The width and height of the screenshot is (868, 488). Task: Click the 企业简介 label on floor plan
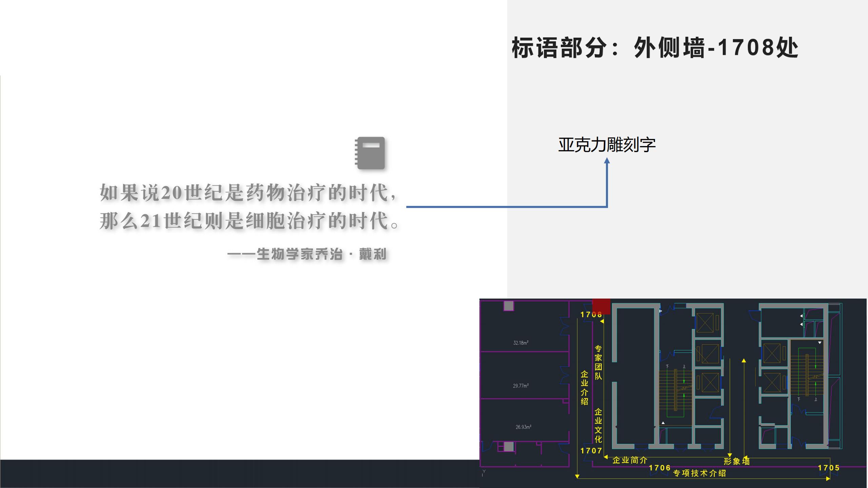[x=630, y=460]
